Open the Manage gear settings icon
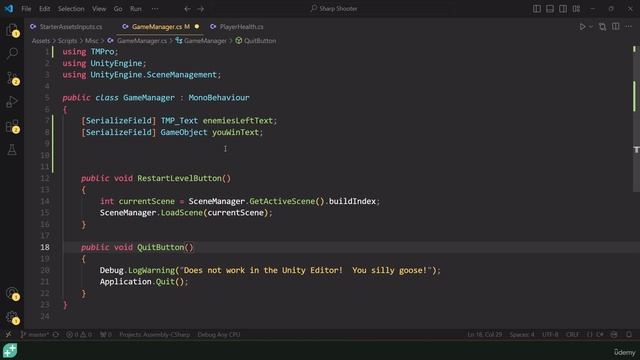 12,318
